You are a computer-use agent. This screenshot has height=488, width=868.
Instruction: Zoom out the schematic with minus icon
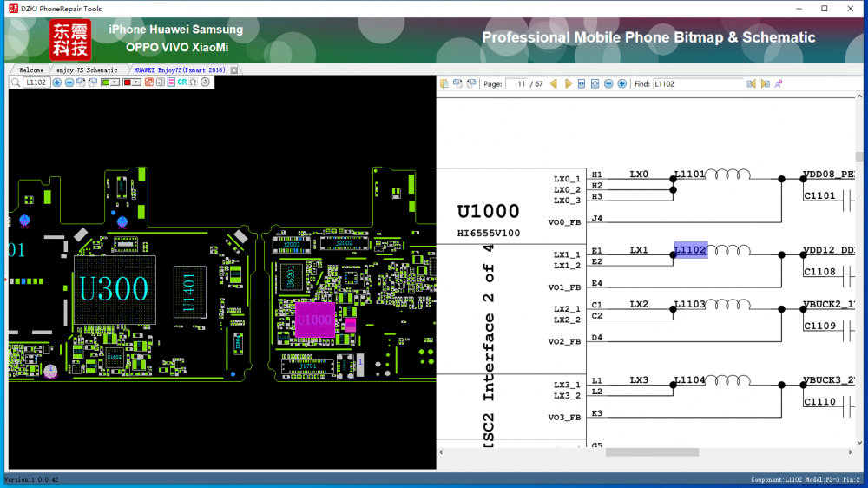coord(608,84)
